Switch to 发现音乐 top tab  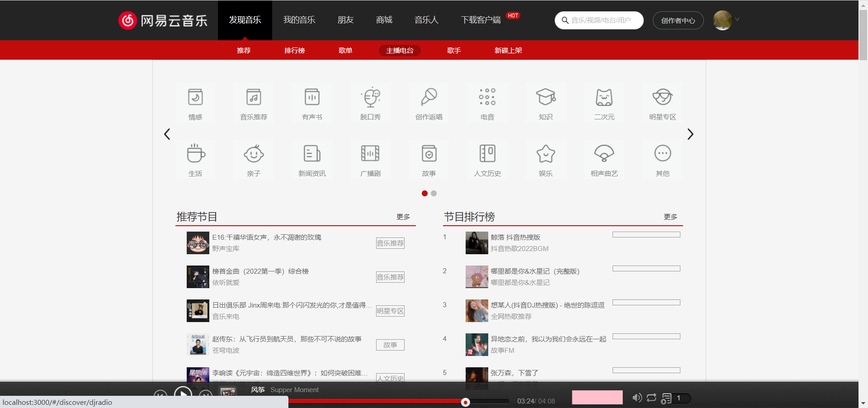point(245,20)
